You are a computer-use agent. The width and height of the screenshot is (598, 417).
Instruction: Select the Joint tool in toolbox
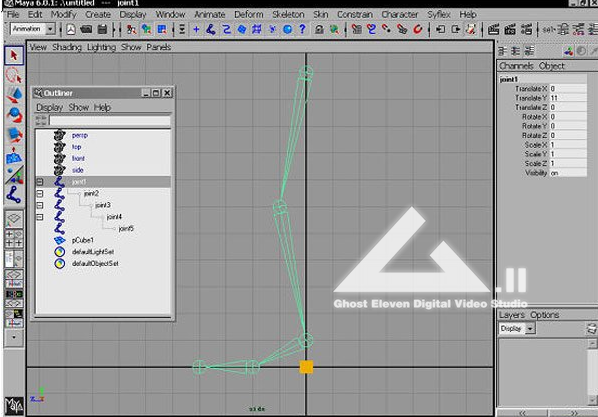coord(14,195)
